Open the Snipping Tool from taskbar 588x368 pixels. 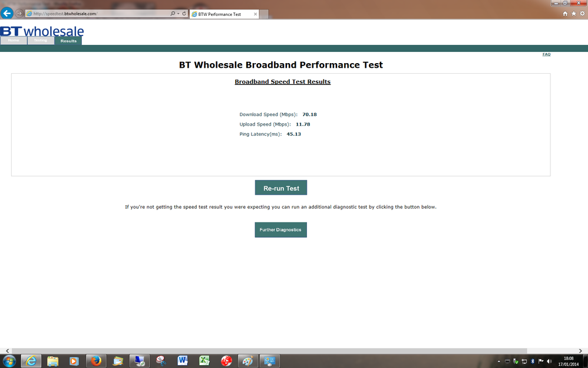[161, 362]
